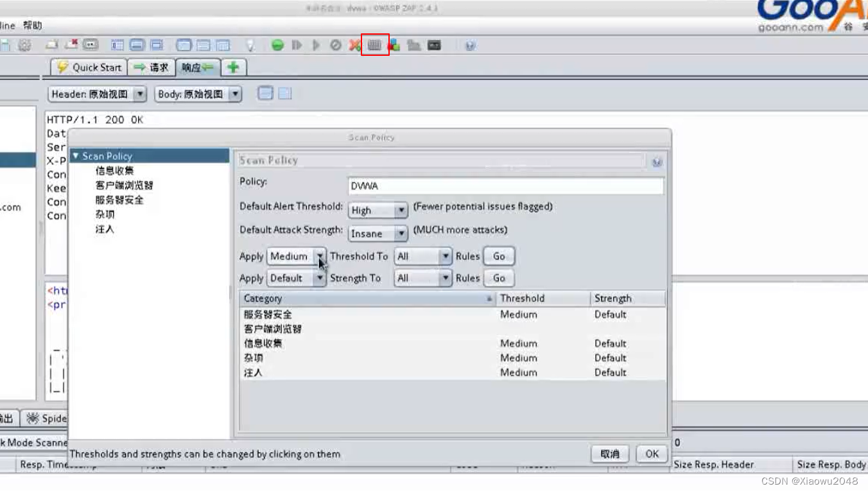Open Threshold To All rules dropdown
Screen dimensions: 868x491
[x=423, y=256]
